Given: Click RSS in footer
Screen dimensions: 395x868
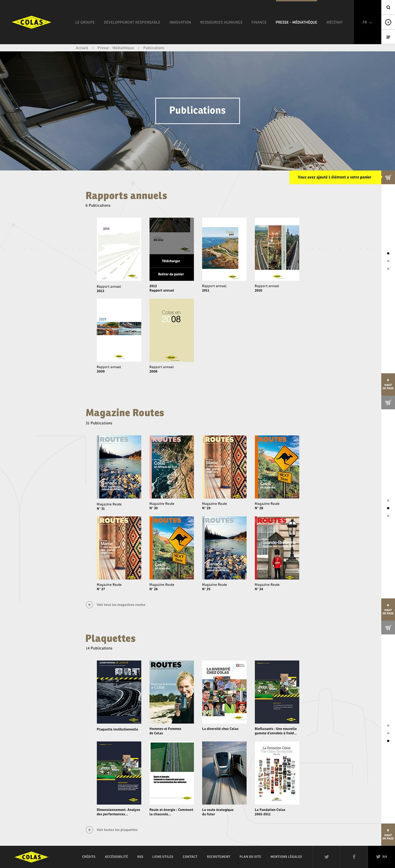Looking at the screenshot, I should 140,857.
